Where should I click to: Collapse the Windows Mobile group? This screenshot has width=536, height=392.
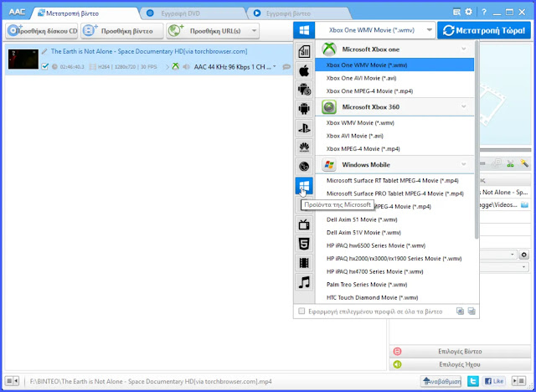pos(463,164)
